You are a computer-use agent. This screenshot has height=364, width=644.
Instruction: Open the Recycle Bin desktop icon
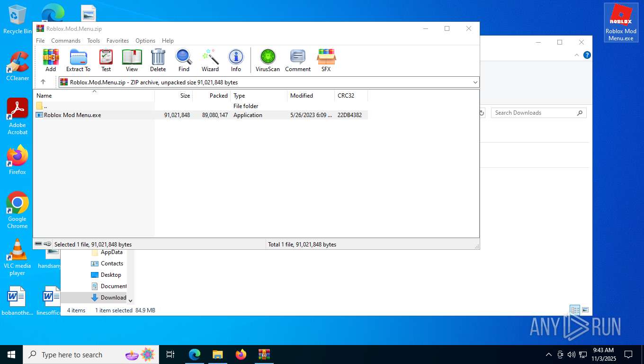tap(18, 20)
